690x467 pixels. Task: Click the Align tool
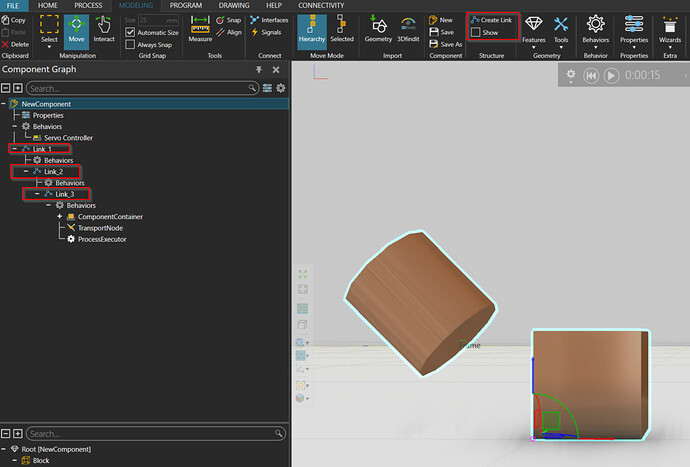click(229, 33)
